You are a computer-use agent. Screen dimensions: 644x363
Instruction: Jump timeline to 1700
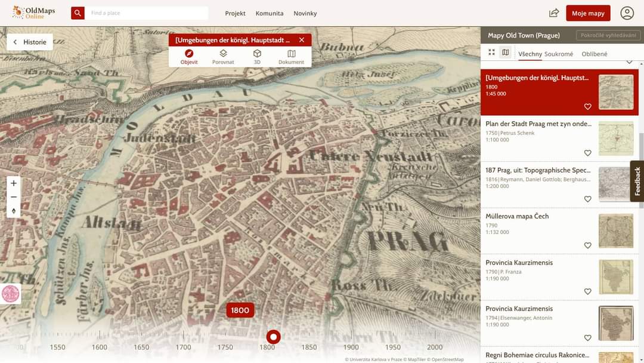[183, 347]
